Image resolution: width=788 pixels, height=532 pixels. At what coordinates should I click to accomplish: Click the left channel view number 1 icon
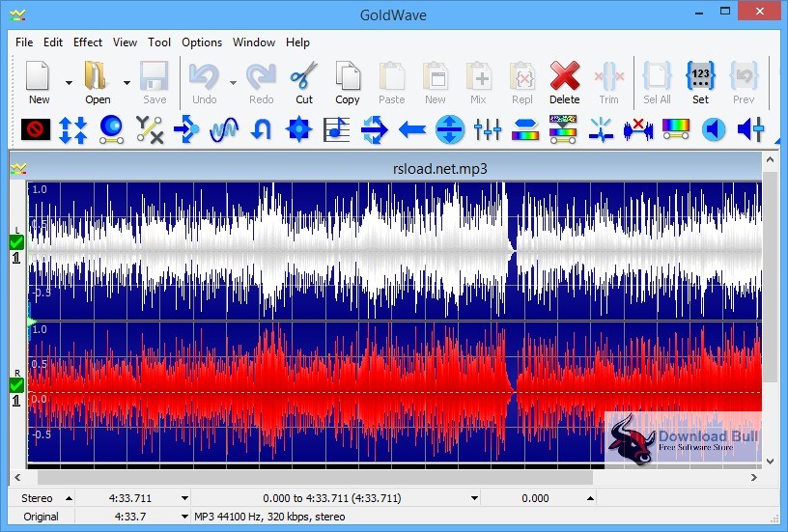[x=16, y=258]
